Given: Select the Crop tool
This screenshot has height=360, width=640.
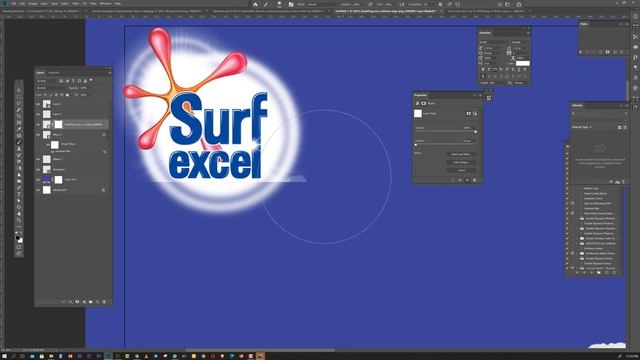Looking at the screenshot, I should point(19,116).
